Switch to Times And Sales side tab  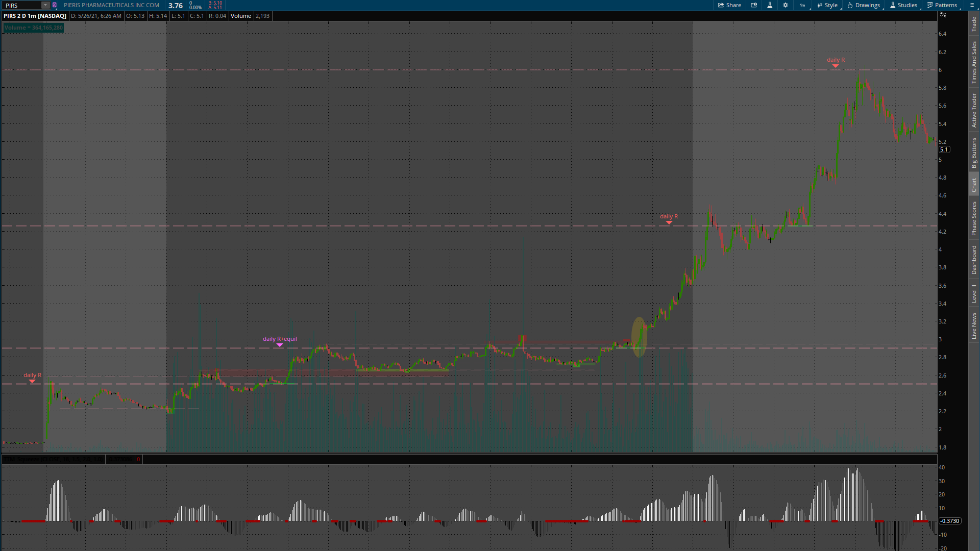point(974,63)
